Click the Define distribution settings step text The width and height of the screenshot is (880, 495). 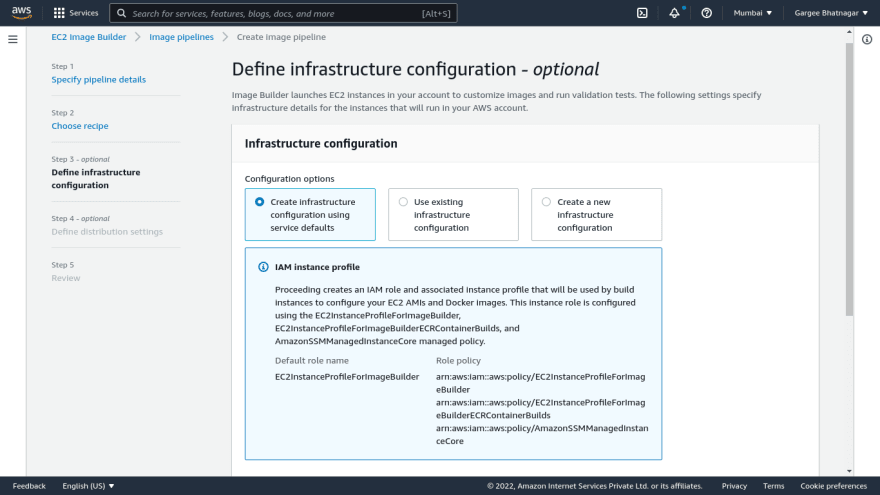pos(107,232)
